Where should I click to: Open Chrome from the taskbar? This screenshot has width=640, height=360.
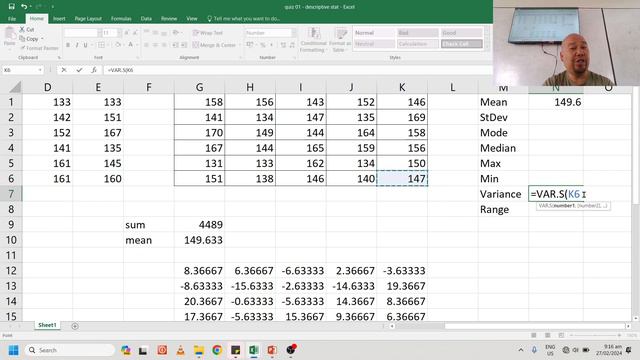pos(217,350)
